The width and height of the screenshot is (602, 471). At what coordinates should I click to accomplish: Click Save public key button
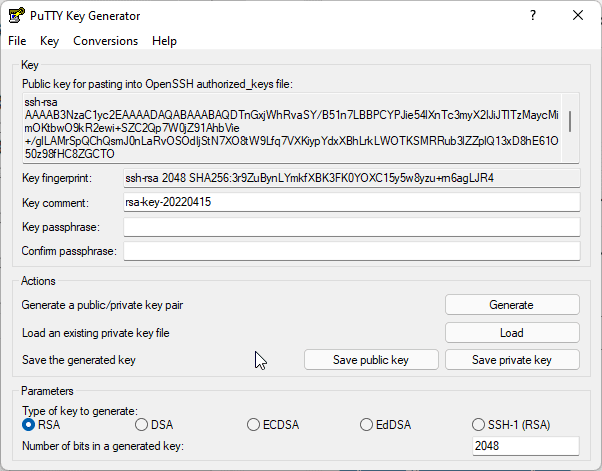[371, 360]
